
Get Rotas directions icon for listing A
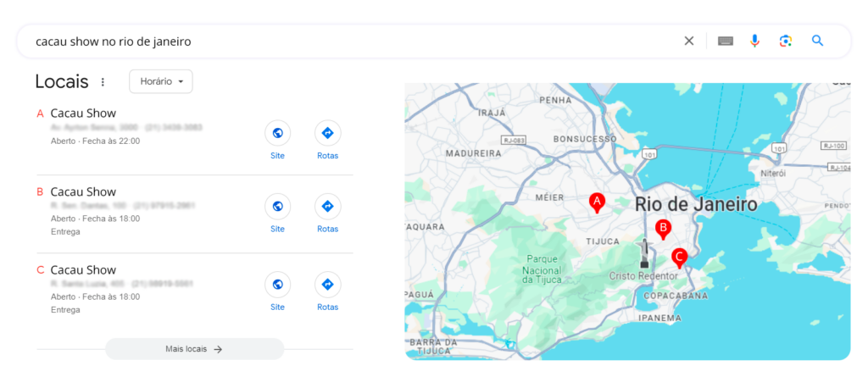328,133
